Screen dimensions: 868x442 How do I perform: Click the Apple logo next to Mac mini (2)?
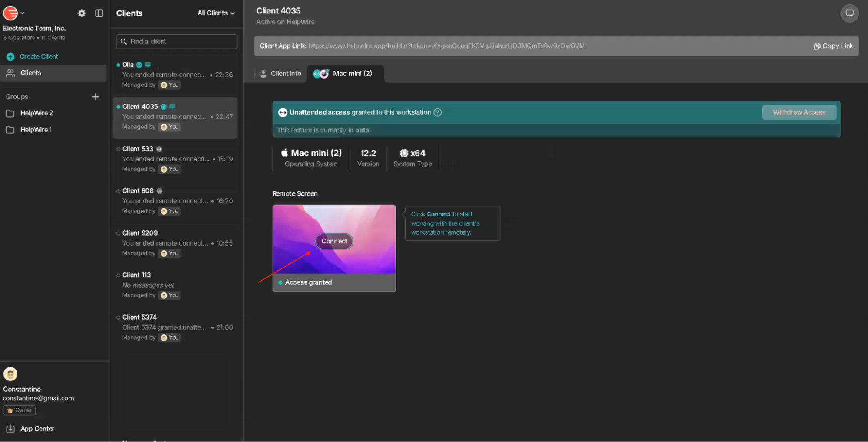pyautogui.click(x=285, y=153)
